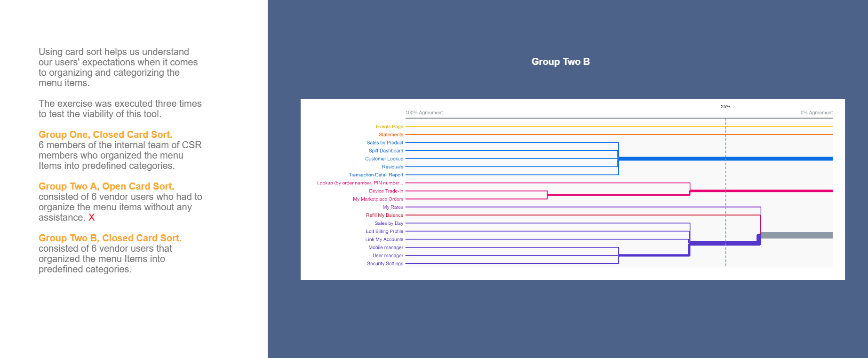This screenshot has height=358, width=868.
Task: Click the 0% Agreement axis label
Action: click(816, 113)
